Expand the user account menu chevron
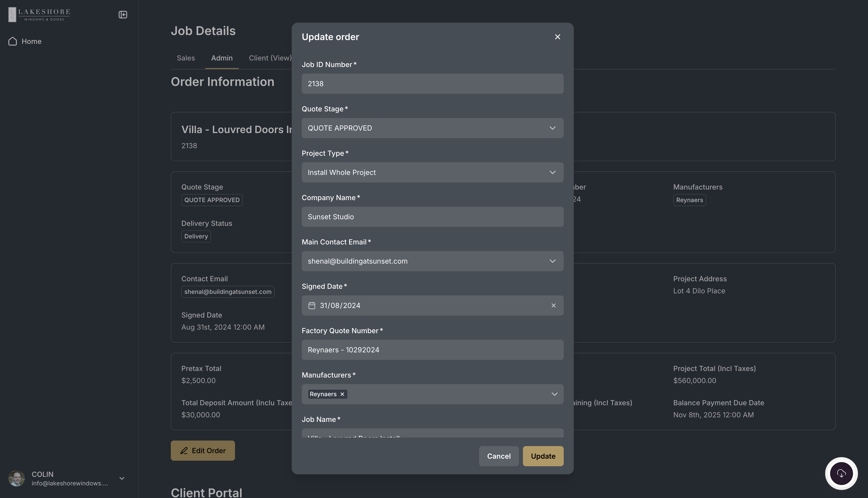The height and width of the screenshot is (498, 868). [122, 478]
